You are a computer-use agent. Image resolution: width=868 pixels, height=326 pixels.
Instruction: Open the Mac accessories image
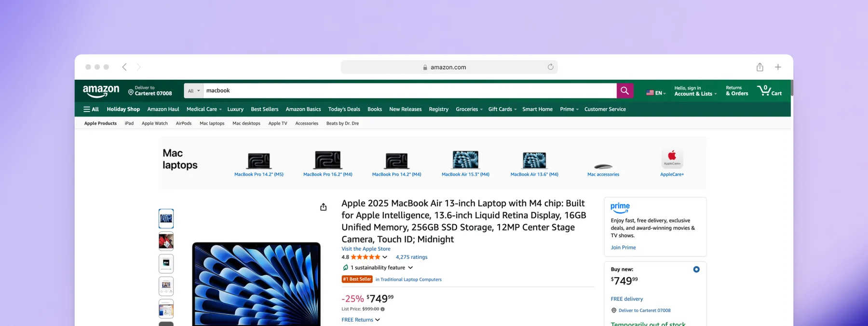603,167
